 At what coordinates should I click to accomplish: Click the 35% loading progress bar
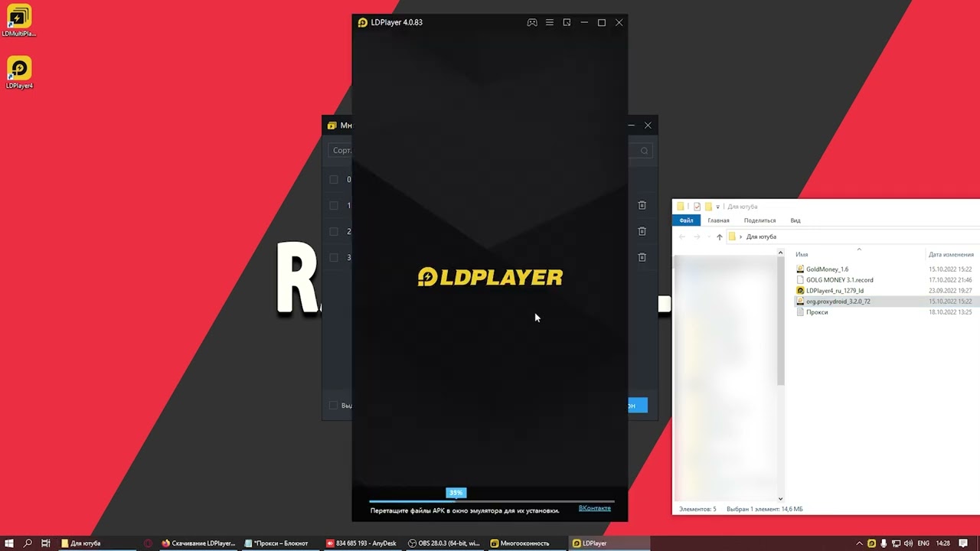[x=492, y=500]
